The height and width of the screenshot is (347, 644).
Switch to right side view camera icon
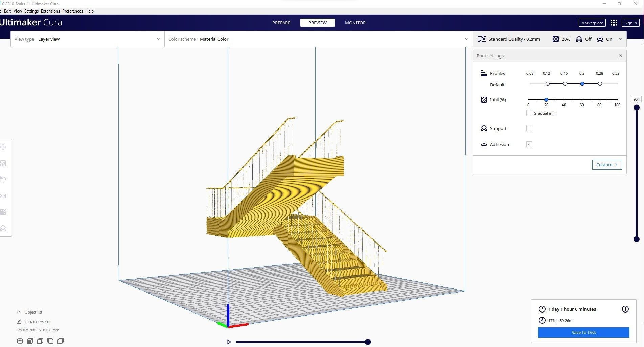[x=61, y=341]
